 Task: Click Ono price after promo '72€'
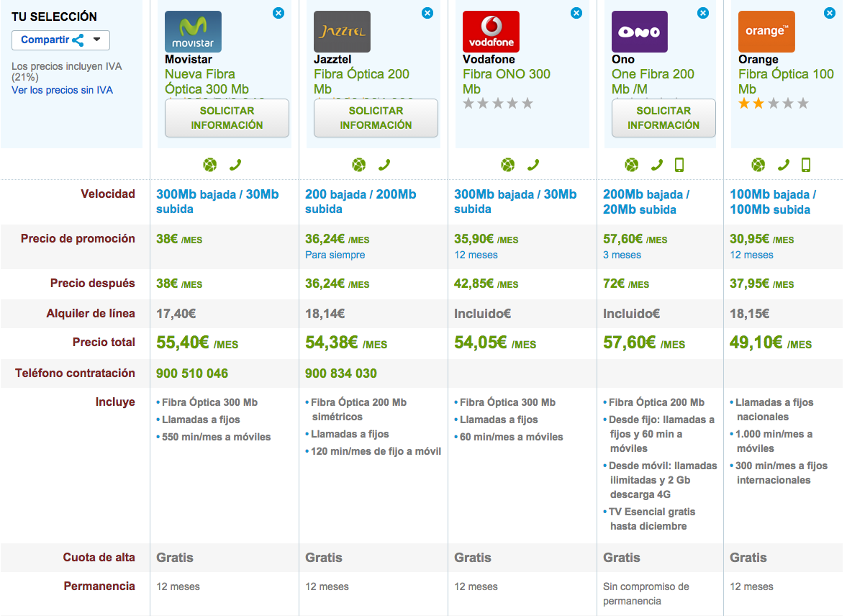pyautogui.click(x=614, y=284)
